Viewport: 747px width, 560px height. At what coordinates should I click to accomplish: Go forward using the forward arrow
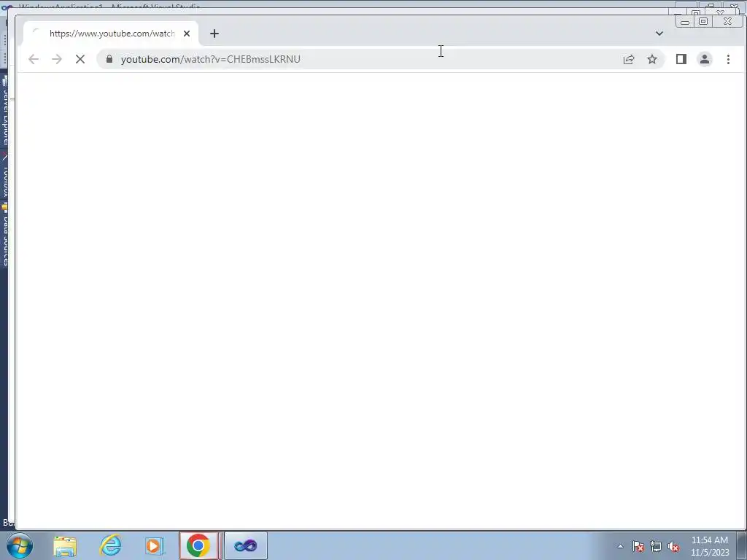[x=57, y=59]
